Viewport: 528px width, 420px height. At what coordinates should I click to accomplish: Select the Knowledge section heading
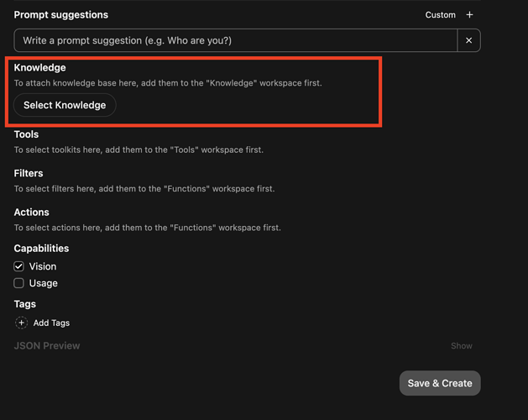point(39,67)
